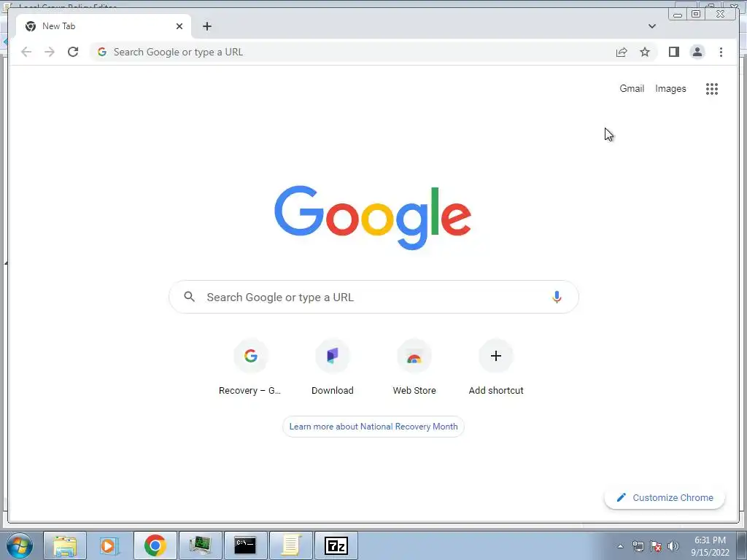Open Chrome's three-dot menu

(x=721, y=52)
